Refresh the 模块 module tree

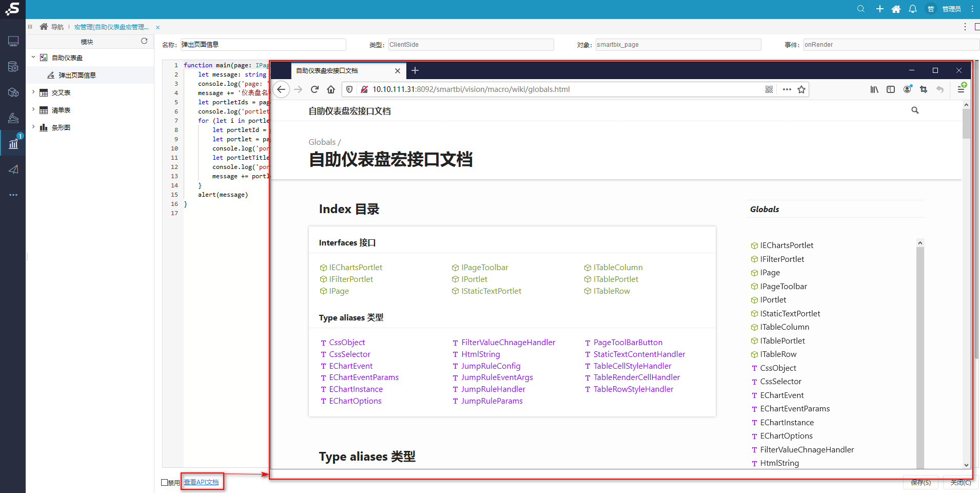tap(144, 41)
